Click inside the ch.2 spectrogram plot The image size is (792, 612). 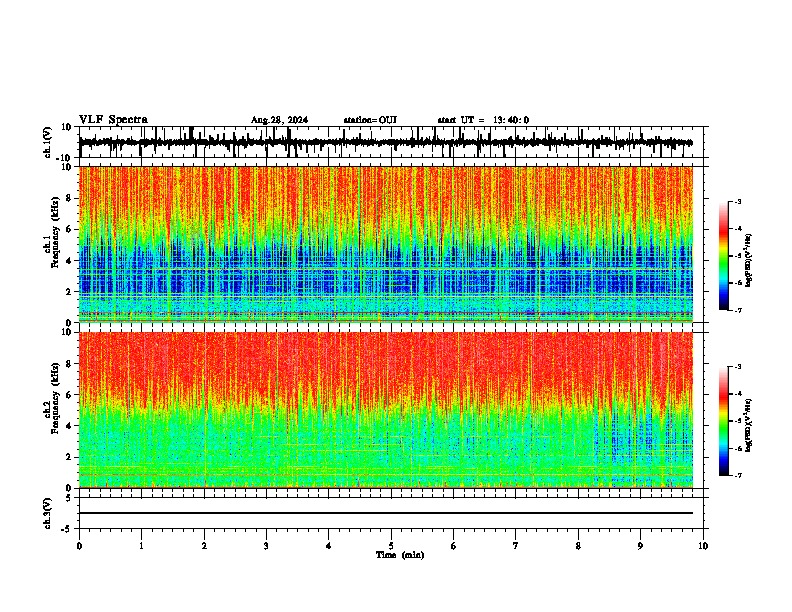[x=386, y=410]
